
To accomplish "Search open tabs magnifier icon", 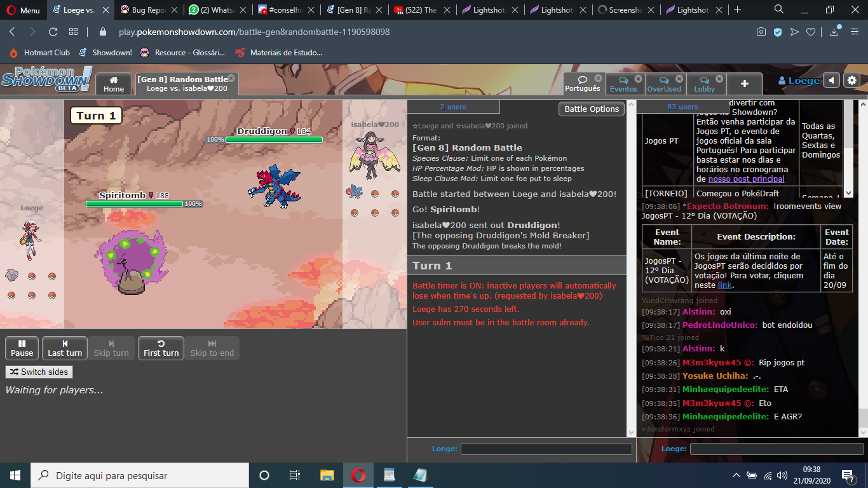I will 779,10.
